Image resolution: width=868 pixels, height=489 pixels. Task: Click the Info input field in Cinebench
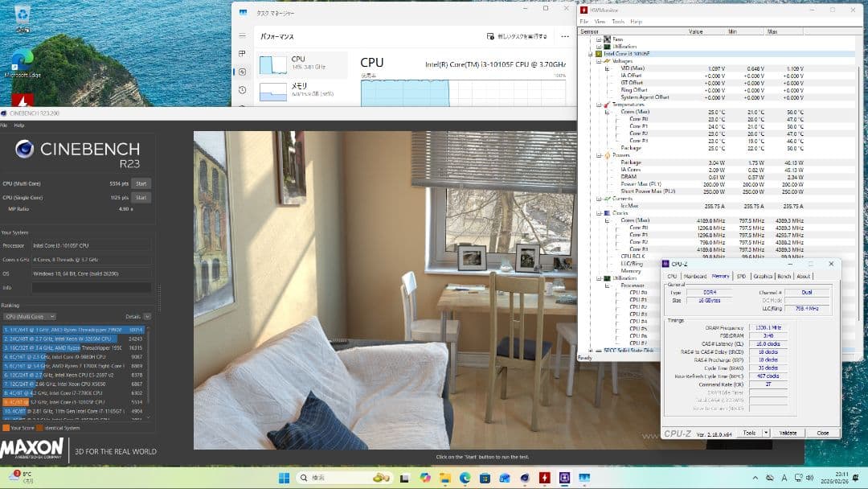(x=91, y=287)
